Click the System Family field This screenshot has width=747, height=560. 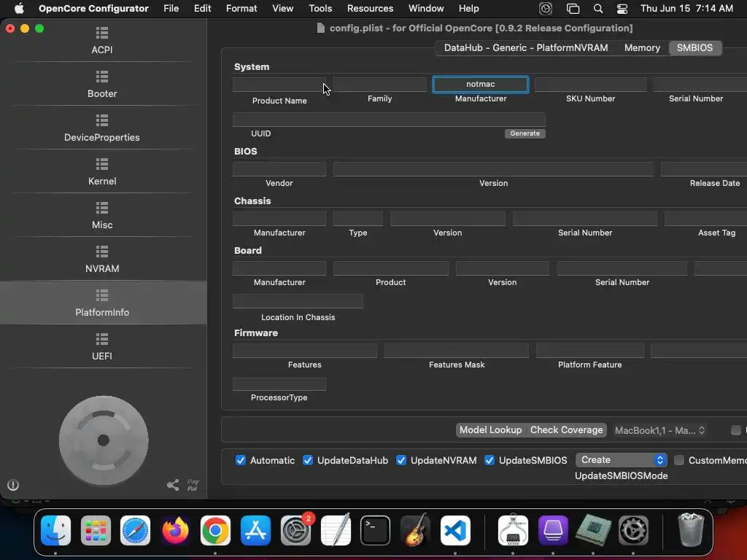tap(379, 85)
